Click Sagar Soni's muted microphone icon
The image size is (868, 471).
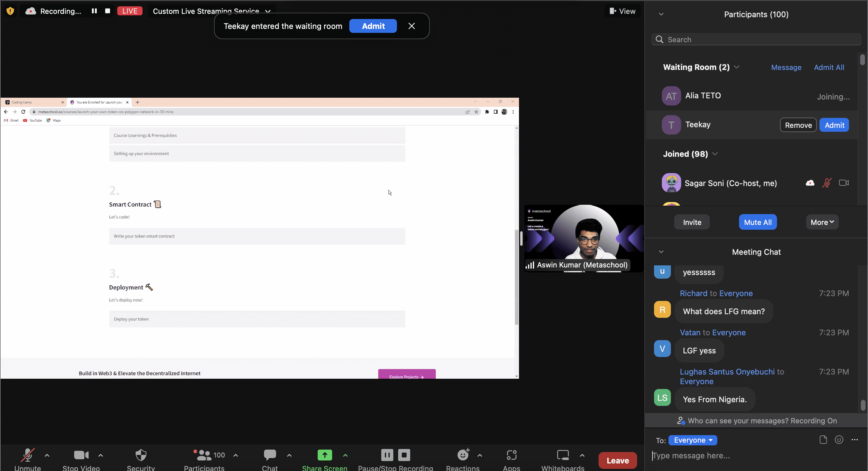827,182
